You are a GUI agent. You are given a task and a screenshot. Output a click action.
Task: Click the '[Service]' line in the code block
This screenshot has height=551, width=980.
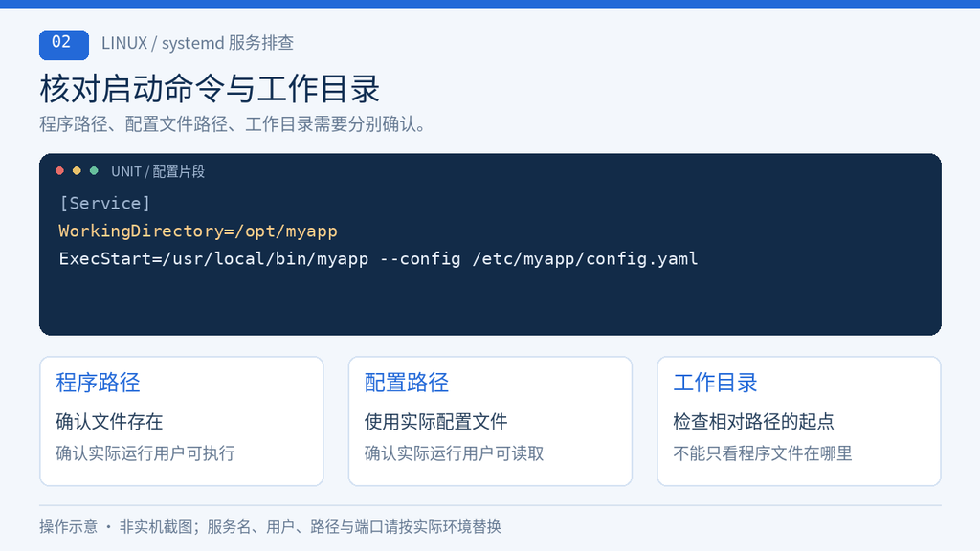point(105,204)
